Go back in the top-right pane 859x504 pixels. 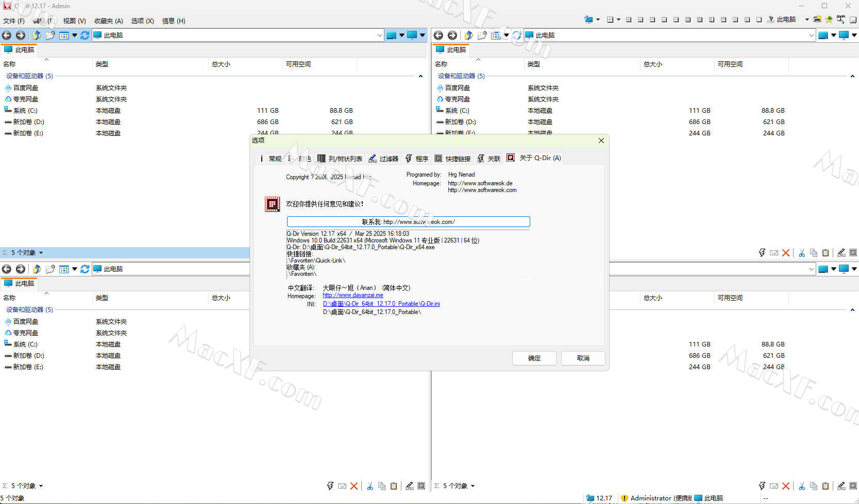439,36
